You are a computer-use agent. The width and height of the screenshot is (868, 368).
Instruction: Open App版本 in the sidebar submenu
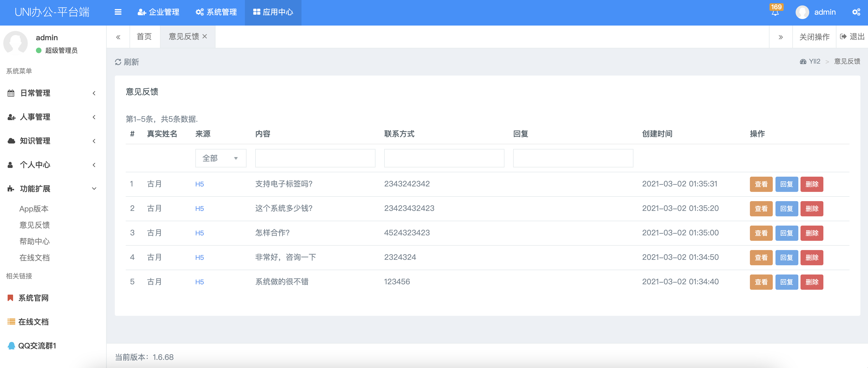(34, 209)
